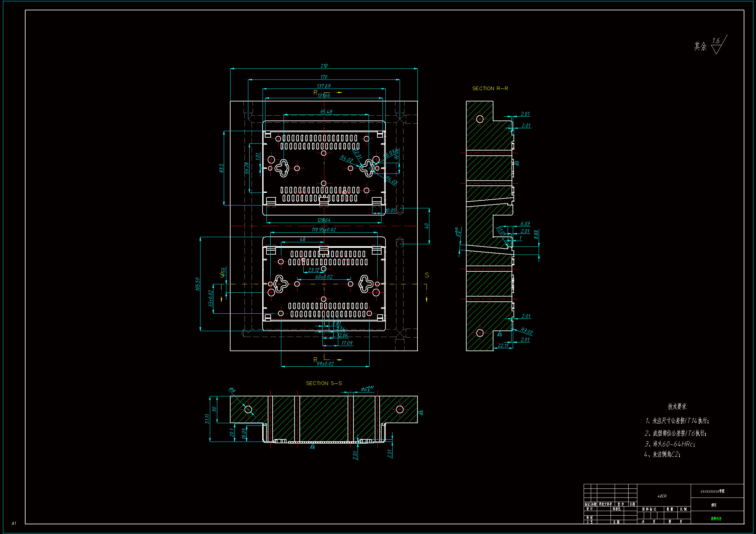Click the 其余 text near roughness symbol
The width and height of the screenshot is (756, 534).
click(700, 47)
